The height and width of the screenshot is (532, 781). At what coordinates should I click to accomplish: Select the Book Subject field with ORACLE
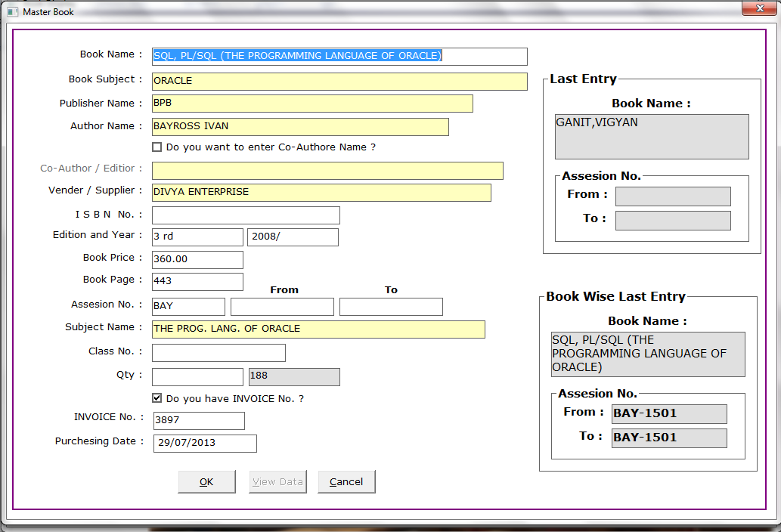pyautogui.click(x=339, y=82)
